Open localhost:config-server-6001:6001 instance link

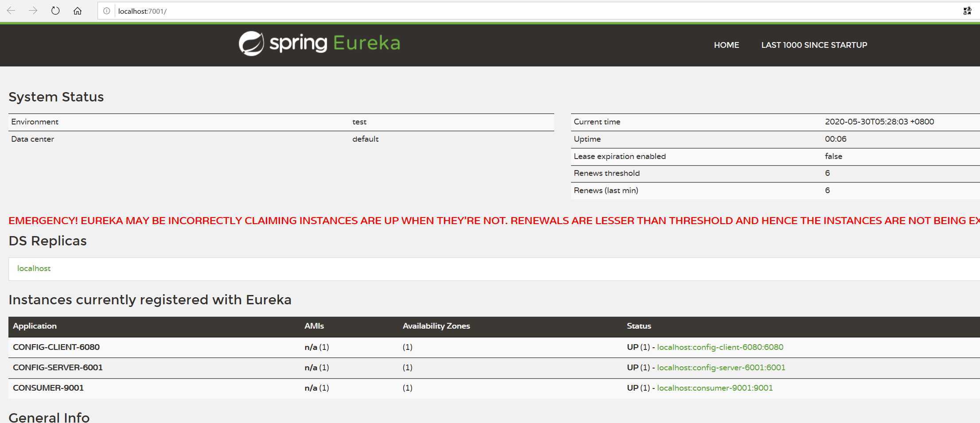pyautogui.click(x=721, y=368)
